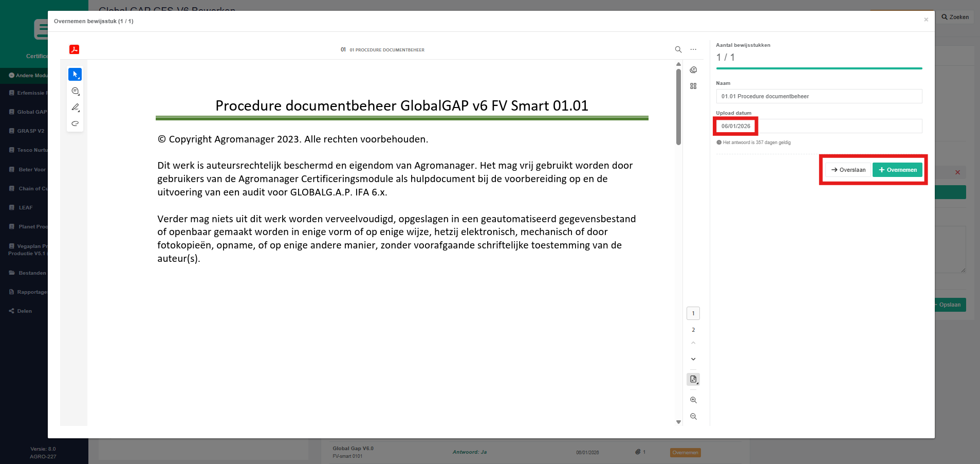Click the Adobe Acrobat PDF logo icon

[74, 49]
